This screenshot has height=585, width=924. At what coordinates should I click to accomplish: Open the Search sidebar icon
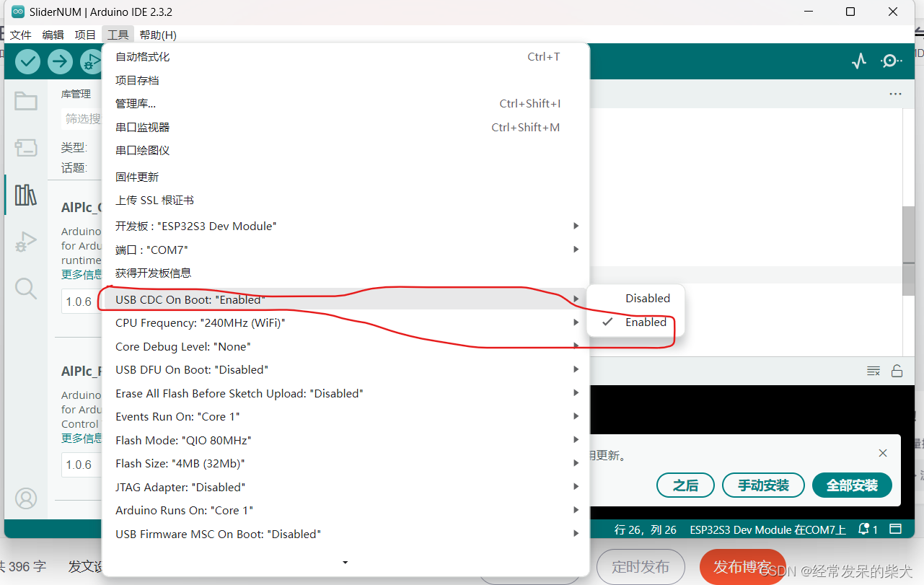pyautogui.click(x=26, y=289)
